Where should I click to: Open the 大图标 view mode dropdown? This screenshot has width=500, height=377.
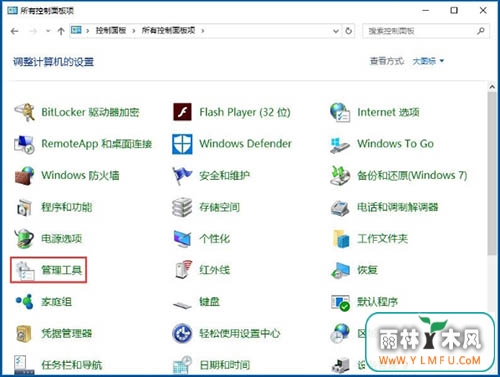click(x=428, y=61)
